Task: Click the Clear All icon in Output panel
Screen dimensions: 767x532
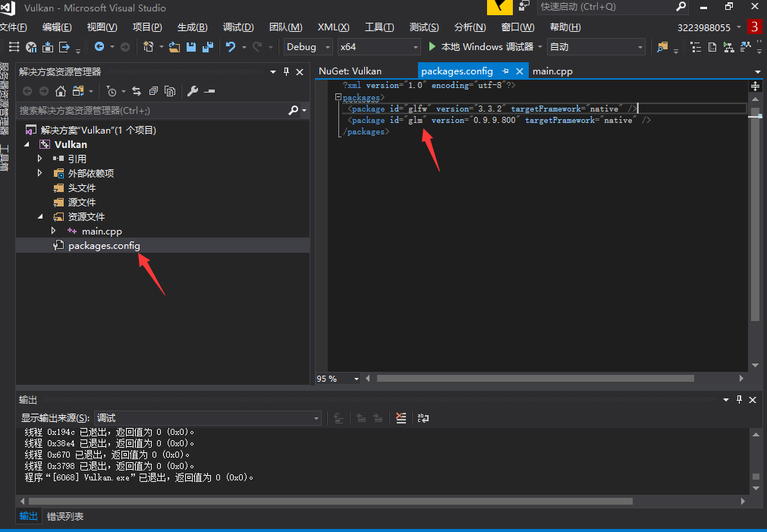Action: point(401,418)
